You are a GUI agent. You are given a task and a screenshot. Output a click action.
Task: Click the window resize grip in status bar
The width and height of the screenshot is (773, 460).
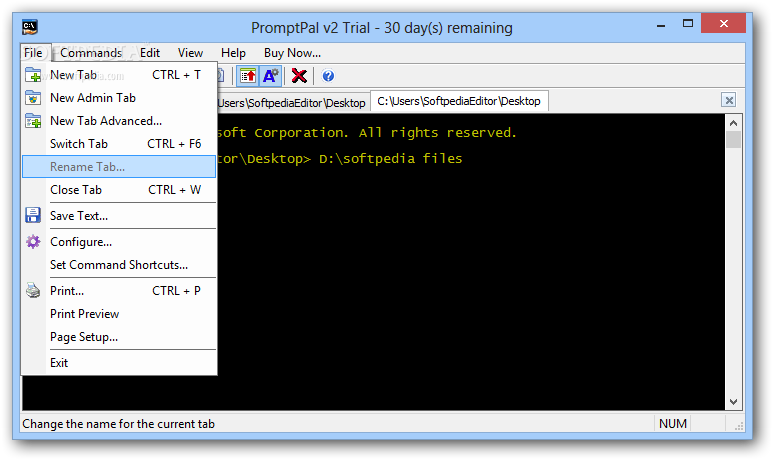[x=738, y=426]
